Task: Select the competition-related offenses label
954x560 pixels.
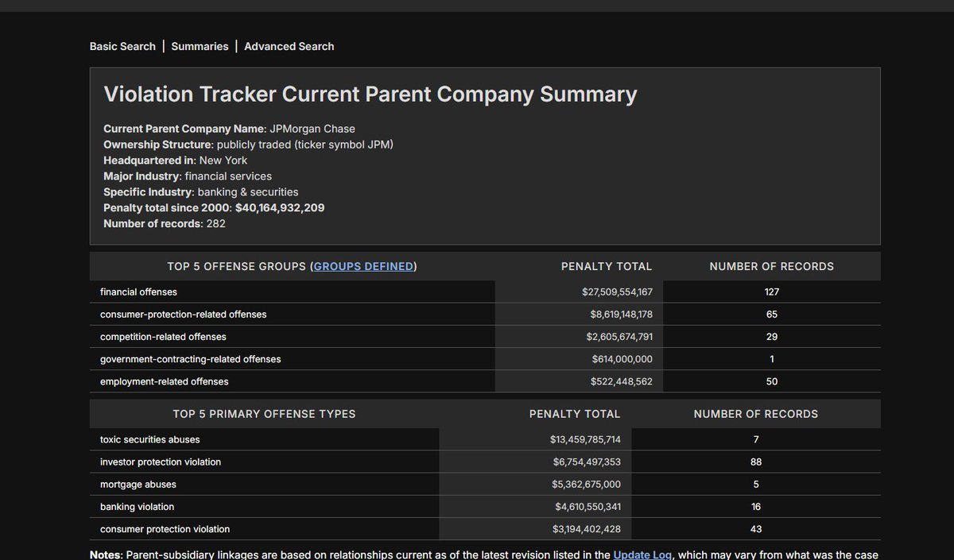Action: point(163,336)
